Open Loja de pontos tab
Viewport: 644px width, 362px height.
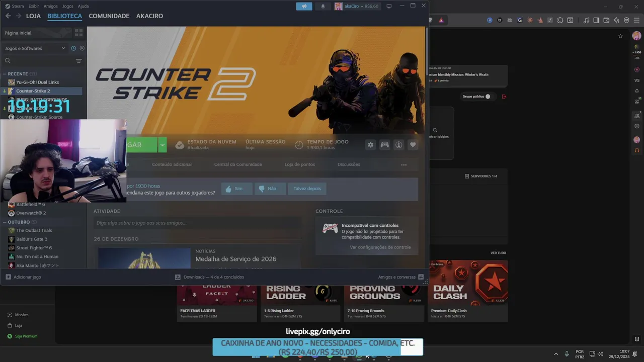300,164
